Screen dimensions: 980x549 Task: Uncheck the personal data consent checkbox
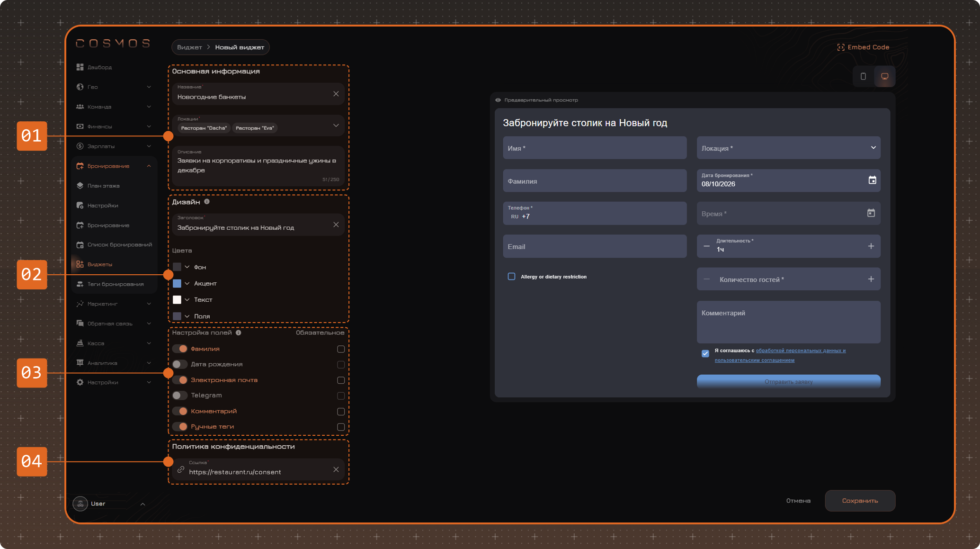[705, 353]
